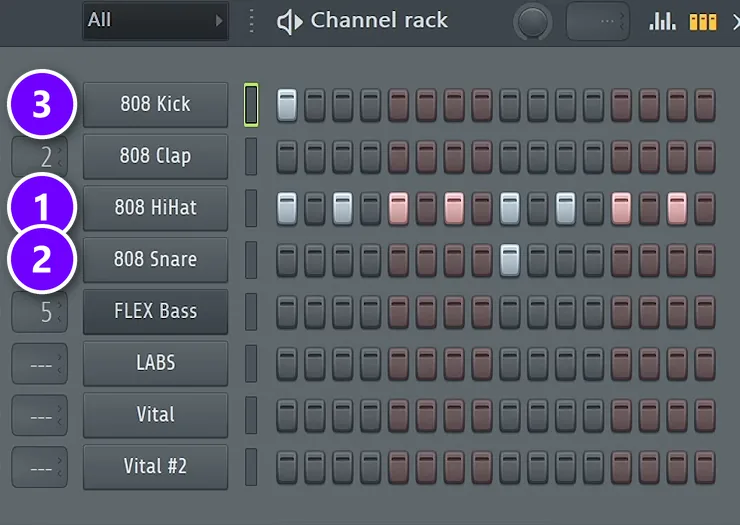This screenshot has height=525, width=740.
Task: Open the Vital #2 channel
Action: (155, 467)
